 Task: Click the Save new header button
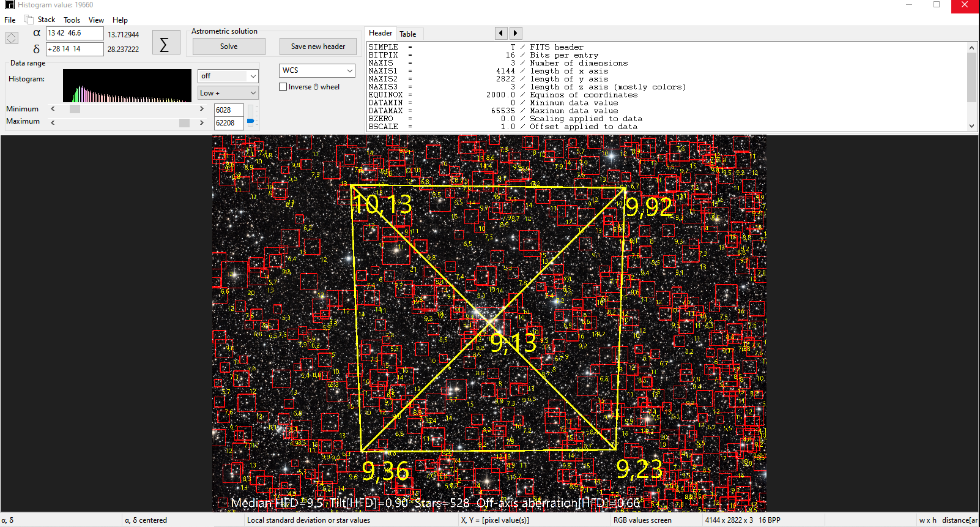pyautogui.click(x=318, y=47)
